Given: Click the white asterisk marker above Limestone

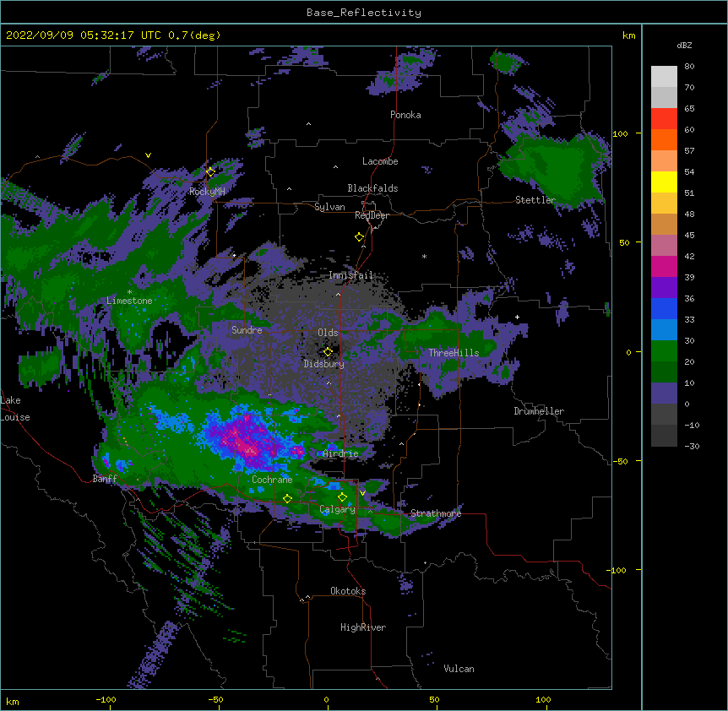Looking at the screenshot, I should tap(129, 292).
